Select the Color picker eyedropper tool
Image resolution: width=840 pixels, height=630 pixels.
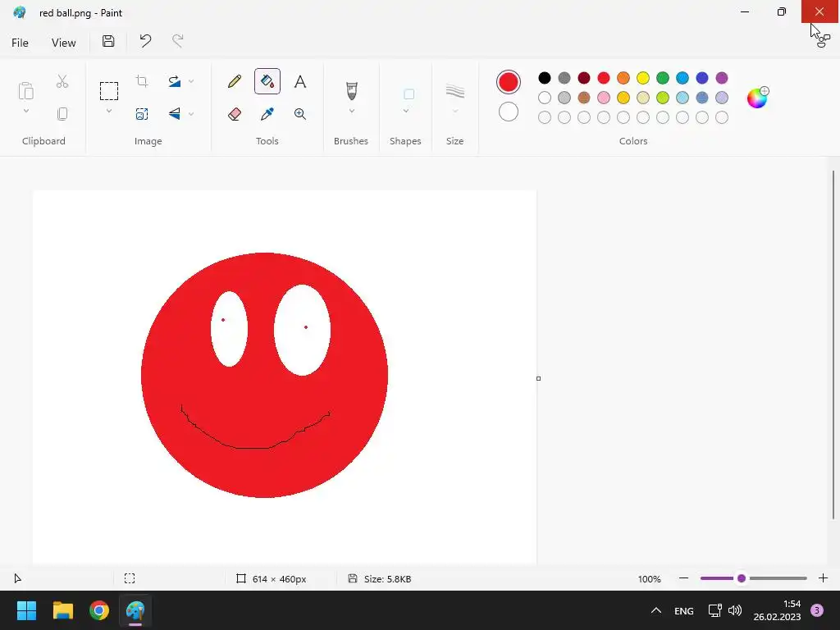pyautogui.click(x=267, y=114)
